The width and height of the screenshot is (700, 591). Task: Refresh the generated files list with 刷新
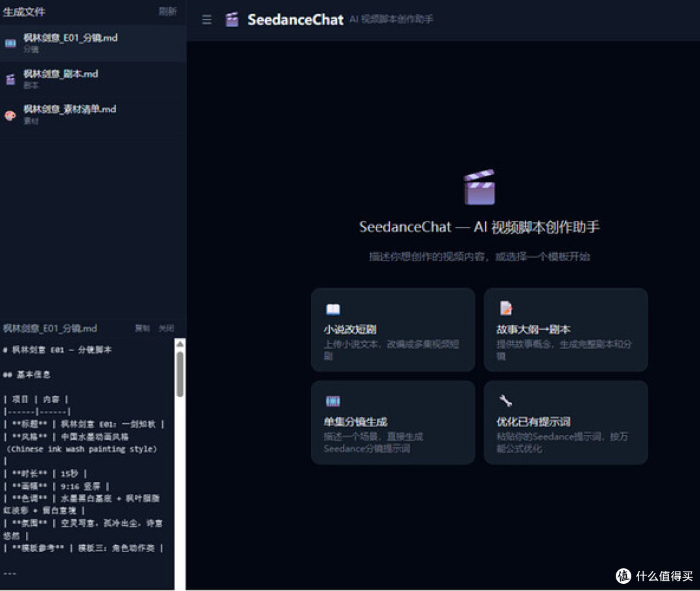pyautogui.click(x=168, y=12)
